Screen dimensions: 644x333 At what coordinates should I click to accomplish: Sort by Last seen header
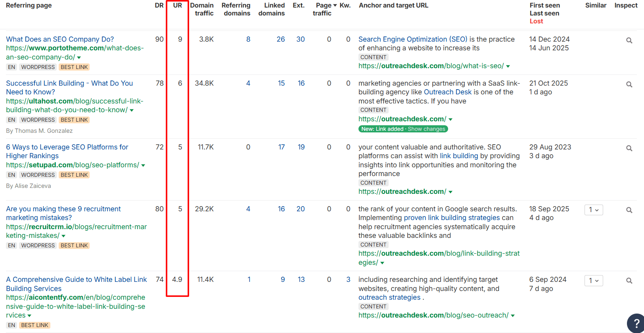click(x=544, y=13)
